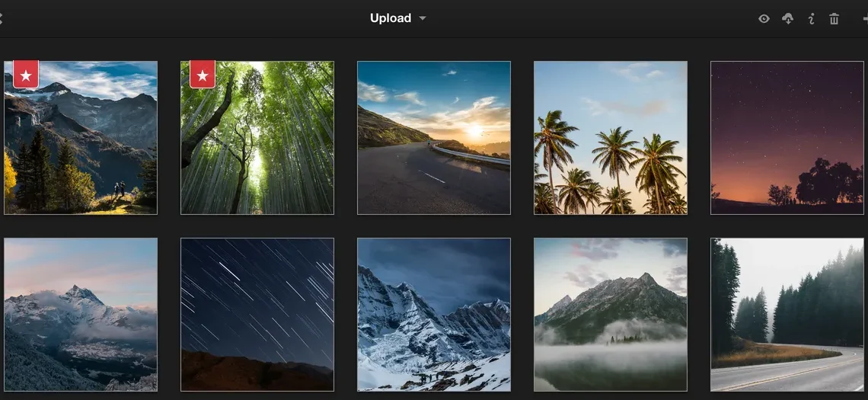Delete the album using the trash icon
The width and height of the screenshot is (868, 400).
(834, 19)
